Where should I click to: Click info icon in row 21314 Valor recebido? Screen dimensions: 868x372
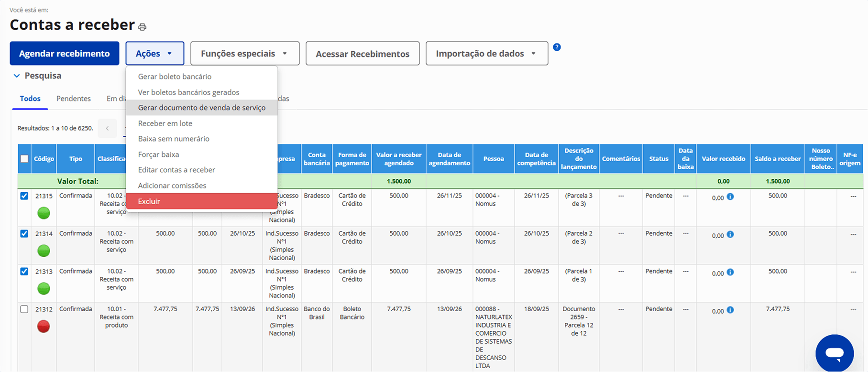click(x=730, y=234)
